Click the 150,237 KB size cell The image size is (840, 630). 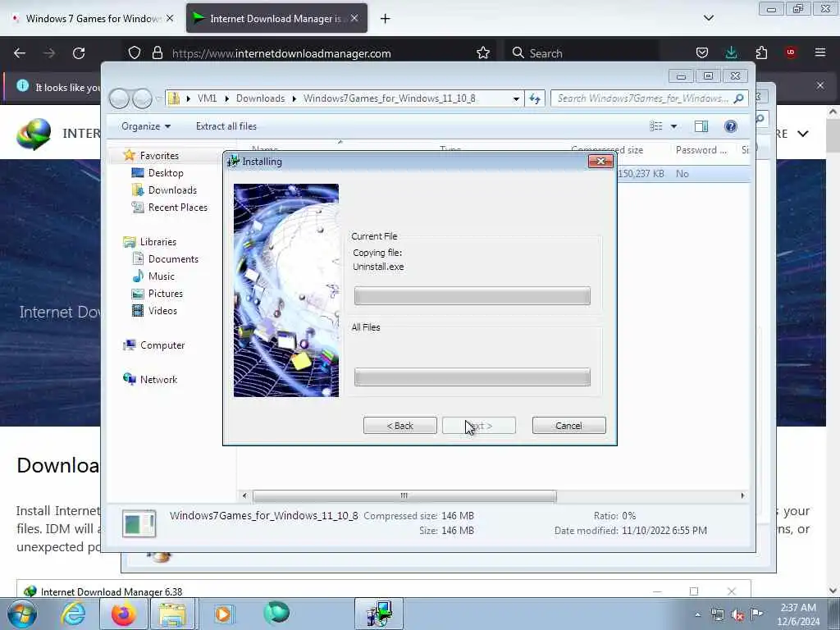click(x=641, y=174)
